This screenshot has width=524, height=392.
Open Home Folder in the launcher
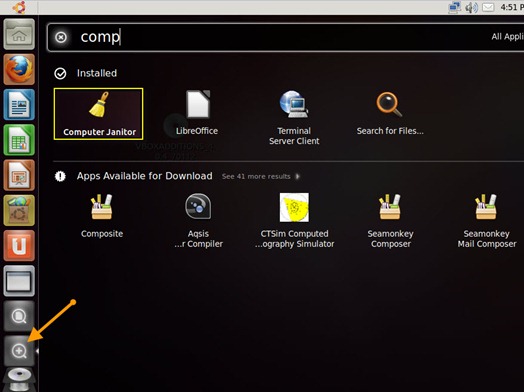(19, 34)
